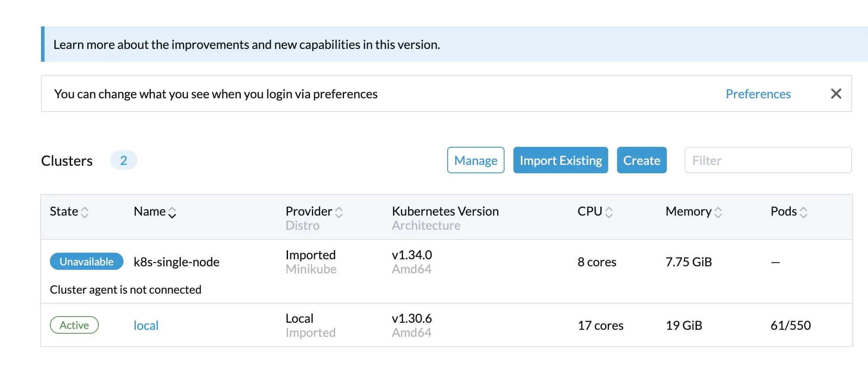Open the local cluster link
Viewport: 868px width, 388px height.
pyautogui.click(x=146, y=325)
